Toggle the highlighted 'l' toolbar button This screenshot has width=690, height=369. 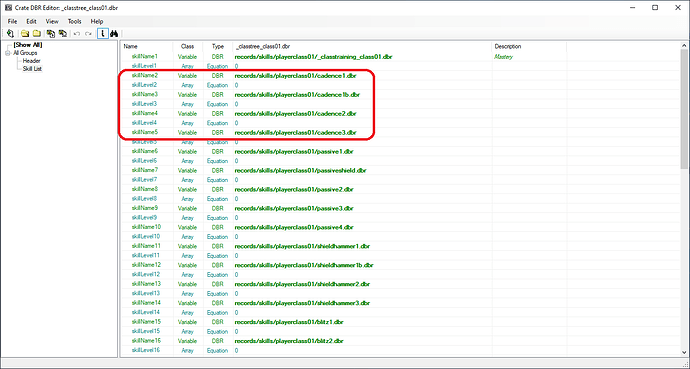[103, 33]
